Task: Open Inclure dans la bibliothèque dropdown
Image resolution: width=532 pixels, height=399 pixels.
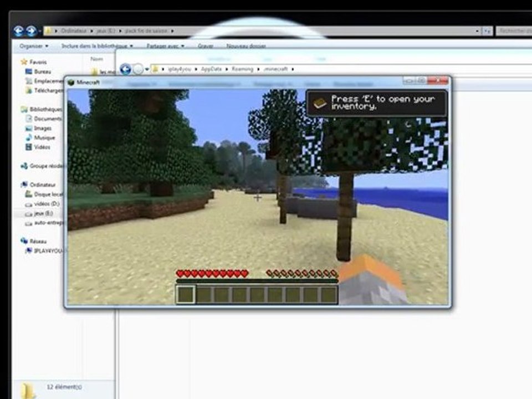Action: coord(97,46)
